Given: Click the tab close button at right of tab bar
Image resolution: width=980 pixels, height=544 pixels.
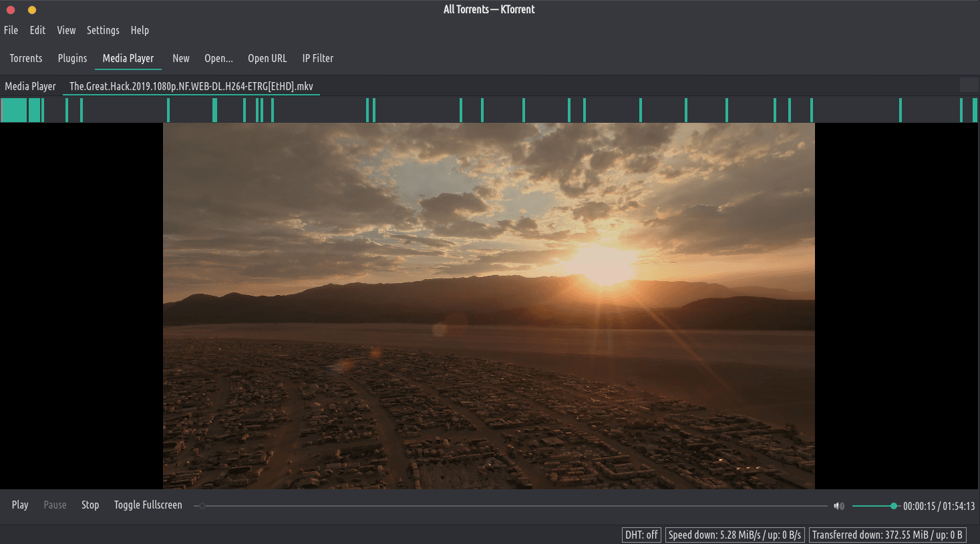Looking at the screenshot, I should (969, 85).
